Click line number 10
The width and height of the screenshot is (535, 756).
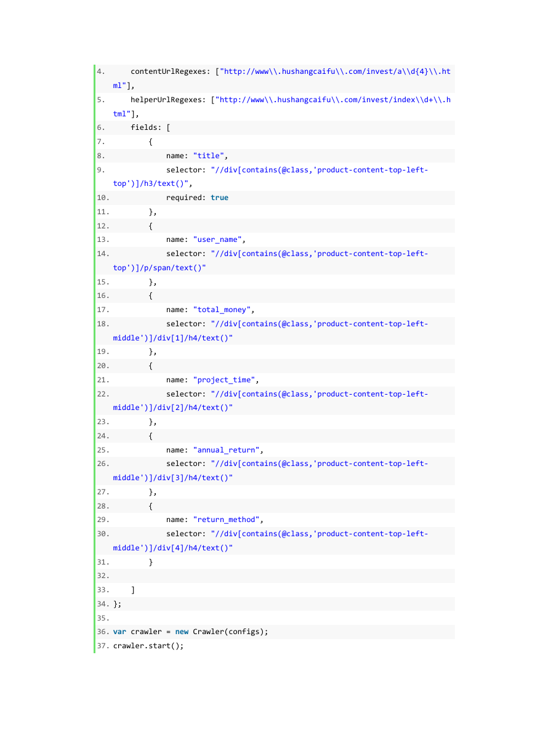[x=103, y=198]
